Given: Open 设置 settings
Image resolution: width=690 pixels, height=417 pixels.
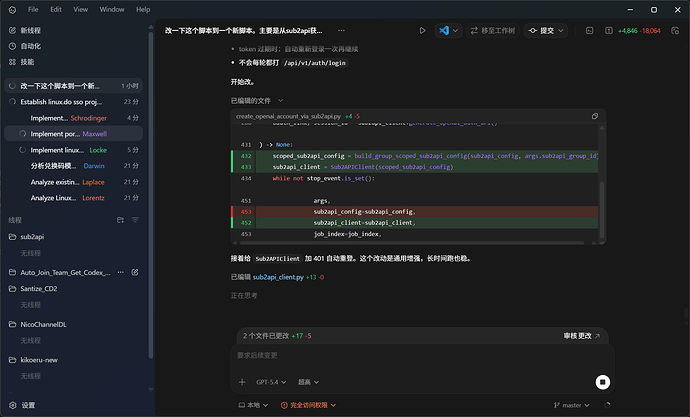Looking at the screenshot, I should 22,405.
